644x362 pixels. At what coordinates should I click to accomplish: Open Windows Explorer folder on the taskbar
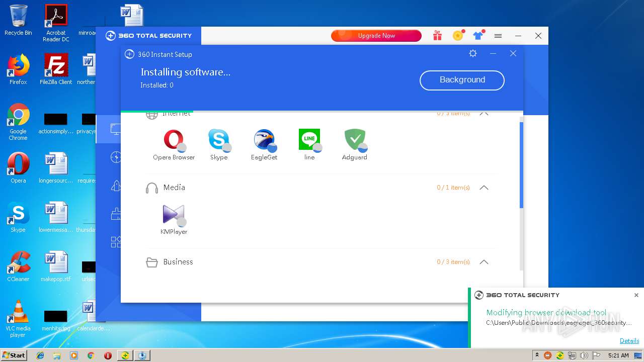pyautogui.click(x=57, y=355)
